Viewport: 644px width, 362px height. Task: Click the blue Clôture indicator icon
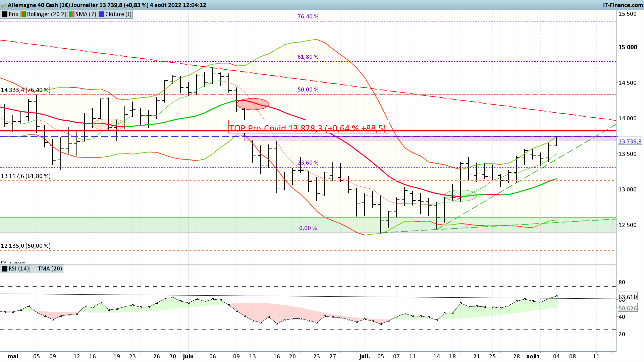(x=101, y=14)
